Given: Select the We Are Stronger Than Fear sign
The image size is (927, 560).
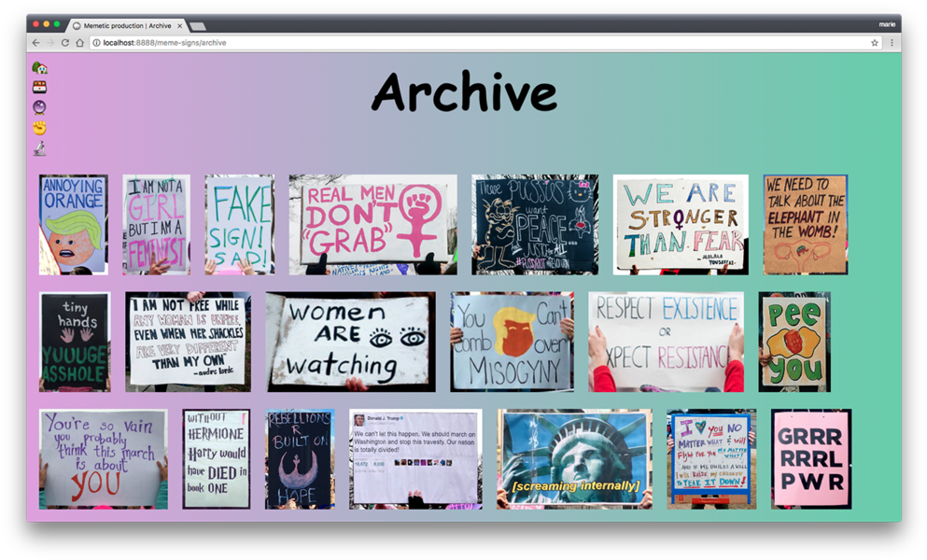Looking at the screenshot, I should [681, 225].
